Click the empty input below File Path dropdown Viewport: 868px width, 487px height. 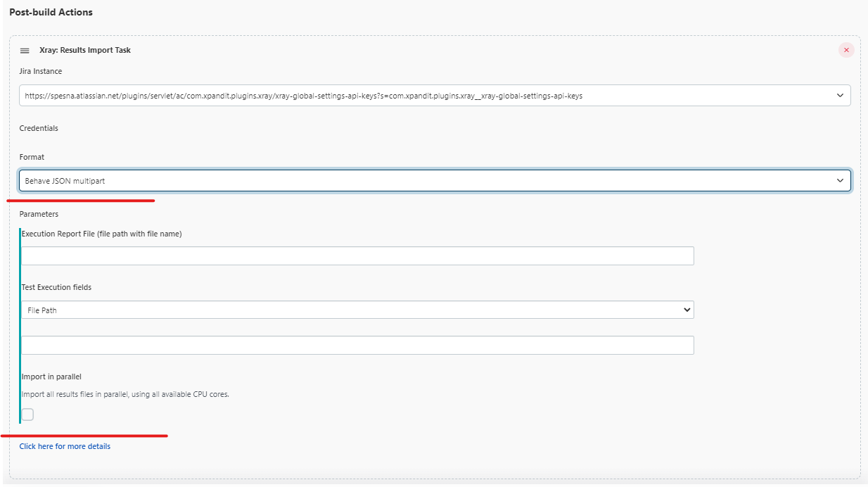coord(357,345)
